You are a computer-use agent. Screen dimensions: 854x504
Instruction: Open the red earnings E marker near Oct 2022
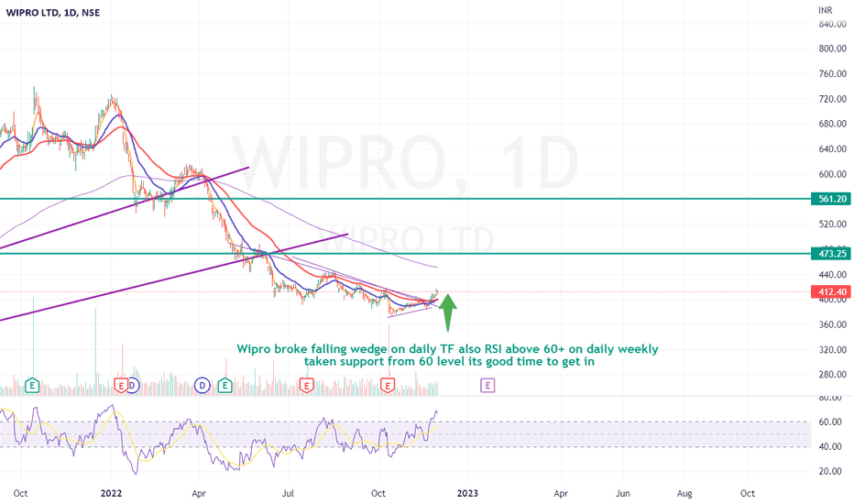click(388, 386)
